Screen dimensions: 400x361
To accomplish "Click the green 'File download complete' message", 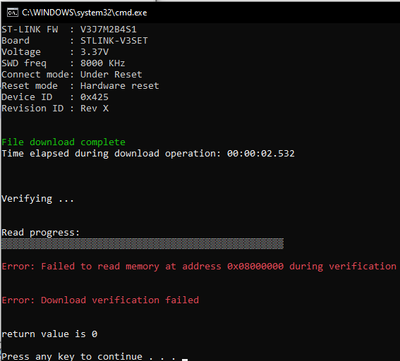I will (x=63, y=142).
